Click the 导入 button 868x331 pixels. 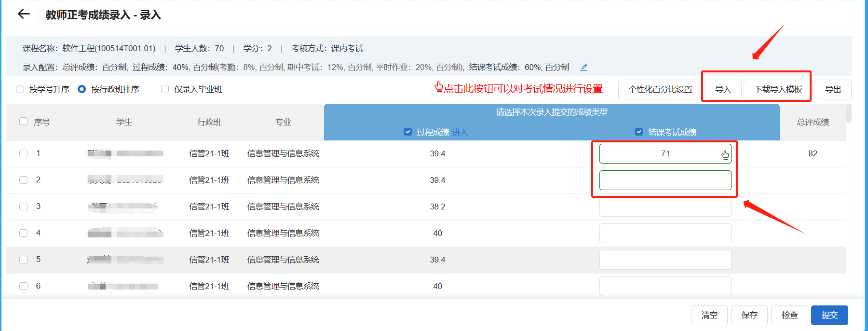tap(723, 90)
